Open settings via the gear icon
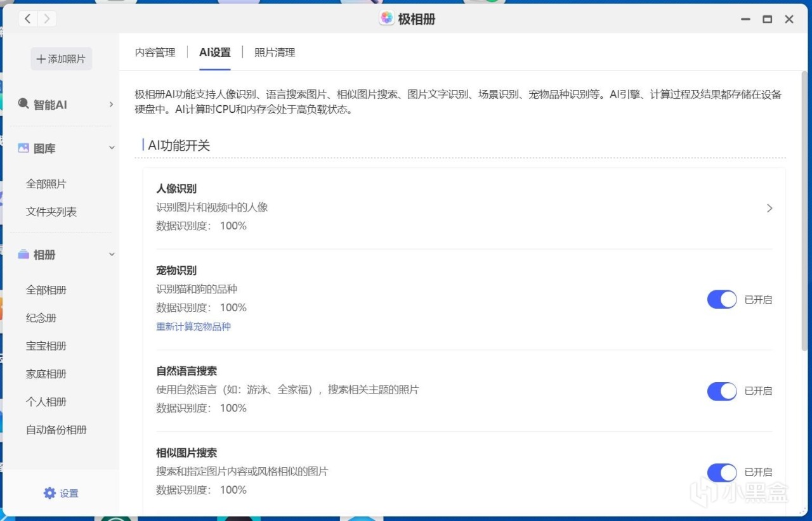The image size is (812, 521). click(49, 493)
